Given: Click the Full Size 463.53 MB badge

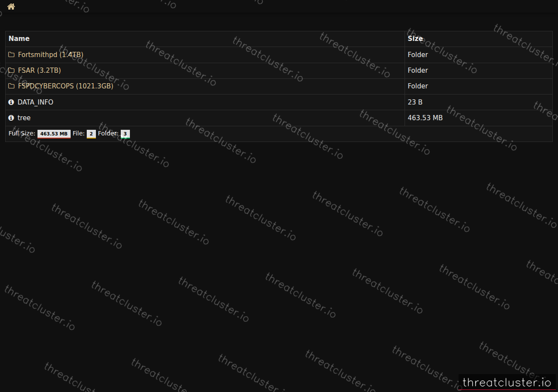Looking at the screenshot, I should click(54, 134).
